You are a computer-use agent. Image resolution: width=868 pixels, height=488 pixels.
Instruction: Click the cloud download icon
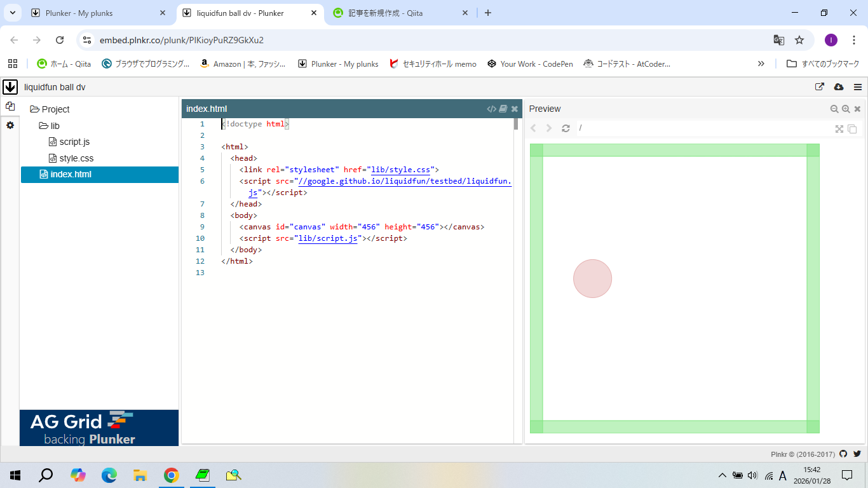point(839,87)
